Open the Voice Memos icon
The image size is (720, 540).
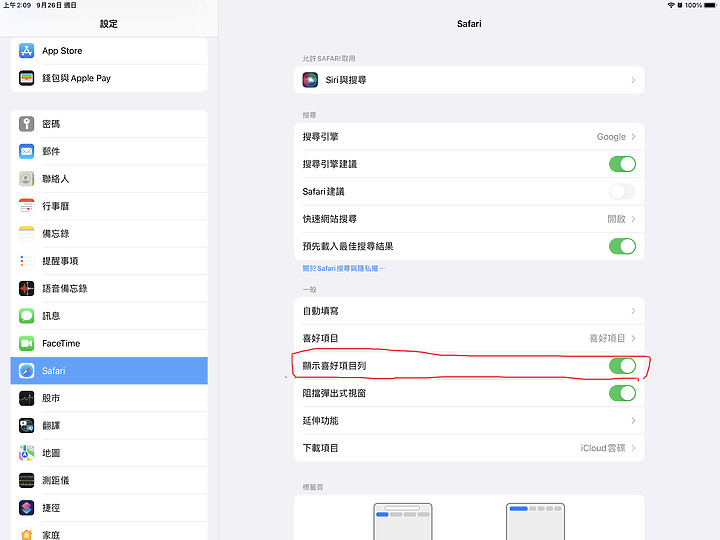26,288
